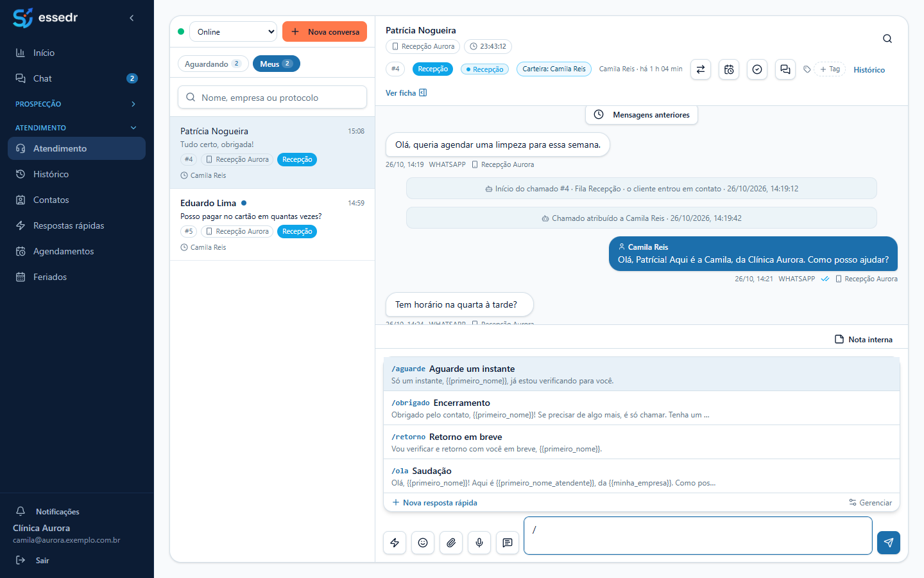
Task: Click the Sair logout option
Action: pyautogui.click(x=33, y=561)
